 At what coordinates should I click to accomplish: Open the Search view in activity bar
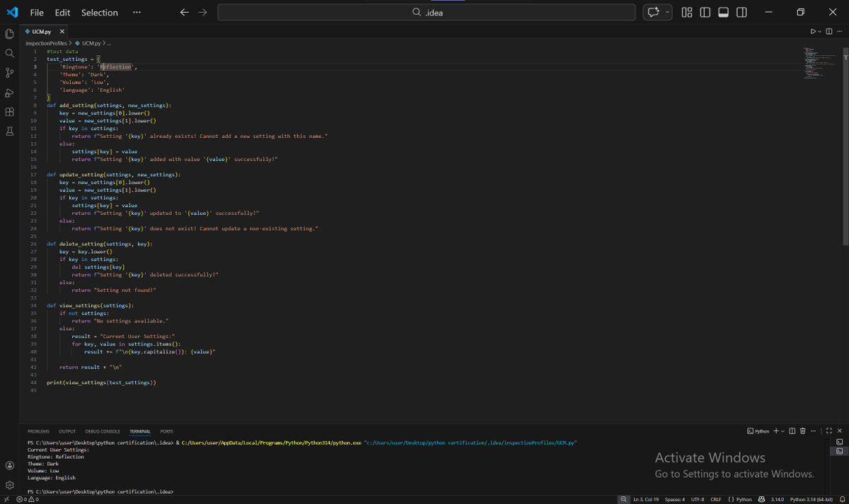[x=10, y=53]
